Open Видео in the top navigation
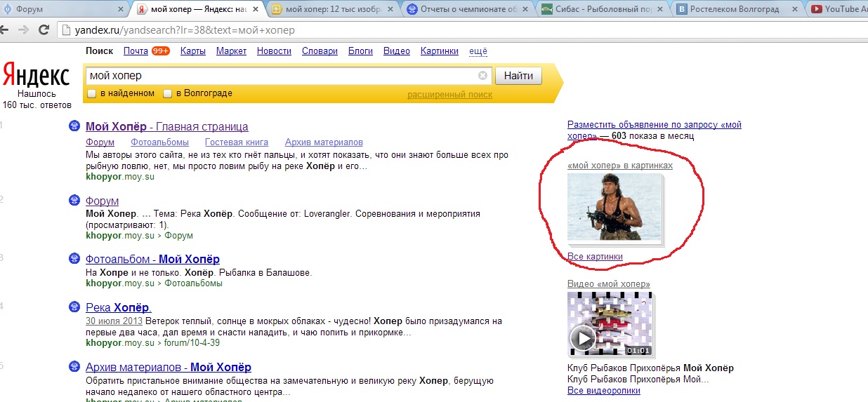 397,51
